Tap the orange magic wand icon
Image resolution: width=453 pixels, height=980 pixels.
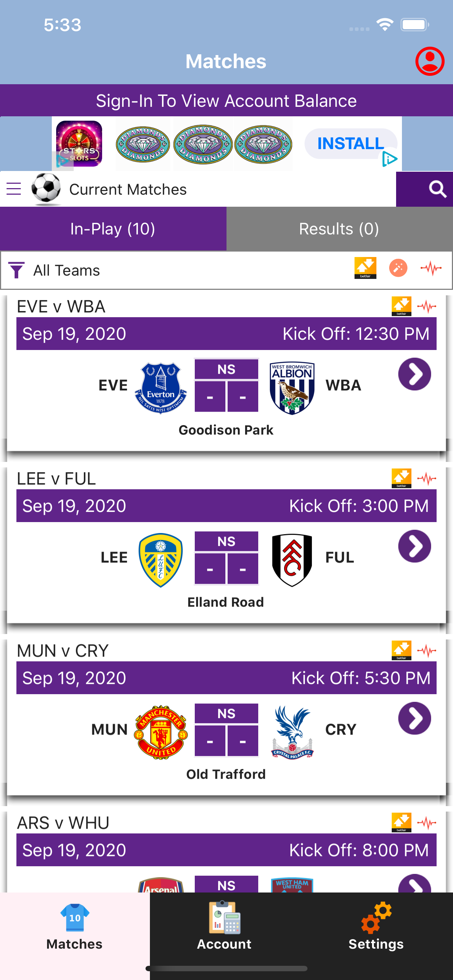click(x=398, y=268)
